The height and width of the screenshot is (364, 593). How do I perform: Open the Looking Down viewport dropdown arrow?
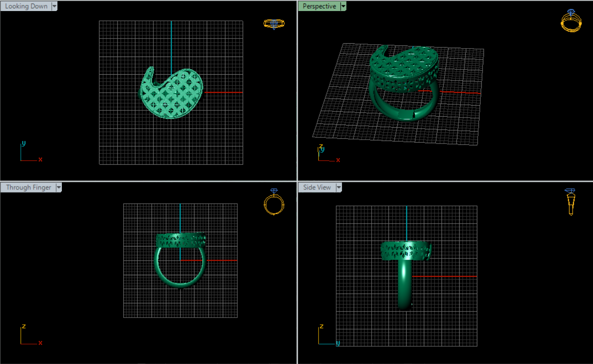pyautogui.click(x=54, y=6)
